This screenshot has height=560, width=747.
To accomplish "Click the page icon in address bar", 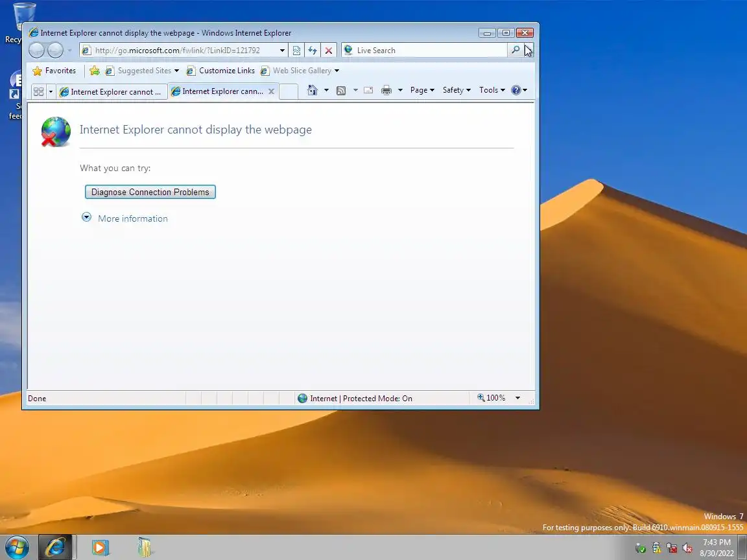I will coord(86,51).
